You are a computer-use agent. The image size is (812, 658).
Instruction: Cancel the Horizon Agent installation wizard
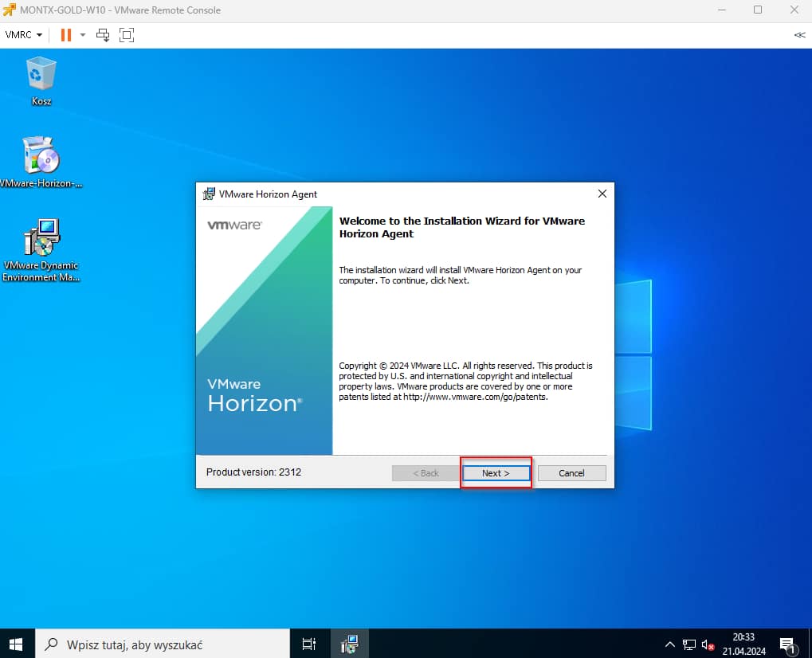[571, 473]
